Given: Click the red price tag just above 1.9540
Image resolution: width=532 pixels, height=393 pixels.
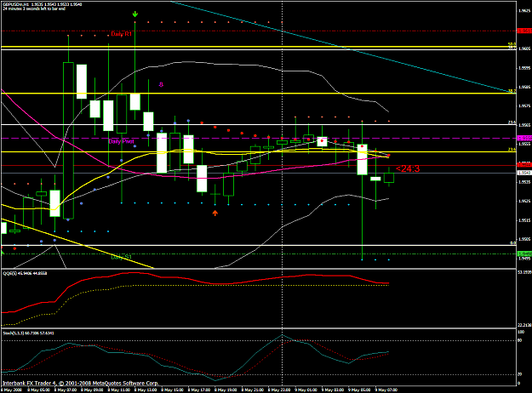Looking at the screenshot, I should click(x=524, y=165).
